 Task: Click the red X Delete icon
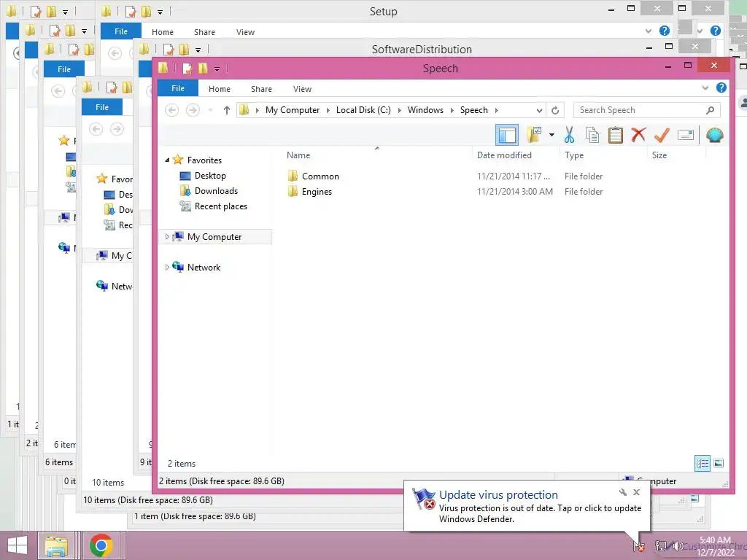638,135
